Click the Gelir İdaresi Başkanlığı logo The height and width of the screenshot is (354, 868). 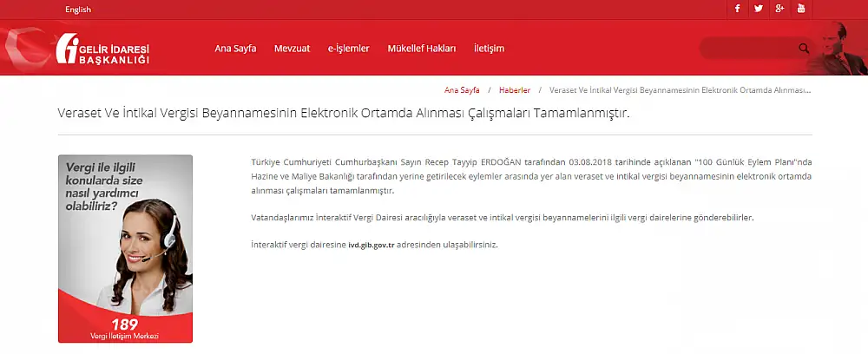pyautogui.click(x=103, y=49)
